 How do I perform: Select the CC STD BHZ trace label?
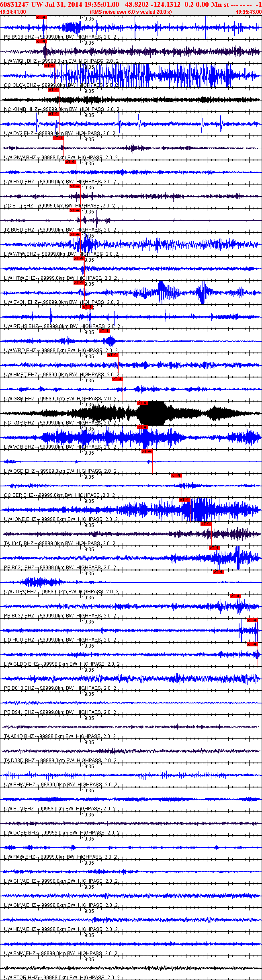point(59,206)
